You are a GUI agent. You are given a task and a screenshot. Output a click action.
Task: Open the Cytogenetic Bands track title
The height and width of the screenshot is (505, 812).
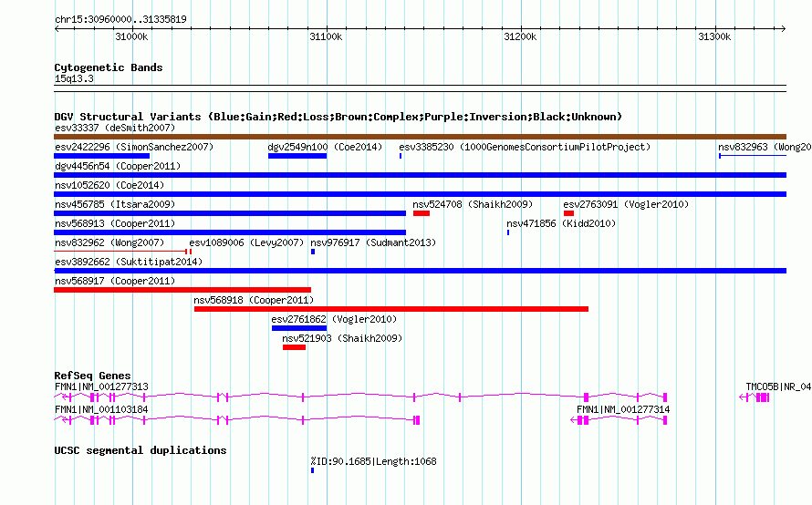coord(109,67)
